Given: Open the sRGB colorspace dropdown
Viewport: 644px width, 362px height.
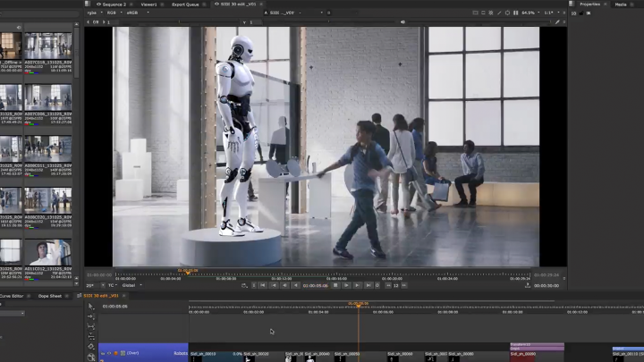Looking at the screenshot, I should tap(135, 13).
